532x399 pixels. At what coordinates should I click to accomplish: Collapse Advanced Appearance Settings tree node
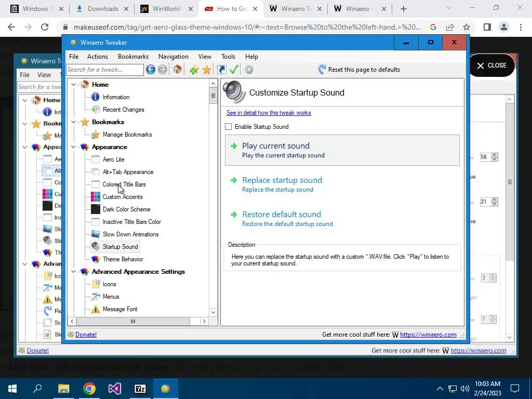click(74, 271)
